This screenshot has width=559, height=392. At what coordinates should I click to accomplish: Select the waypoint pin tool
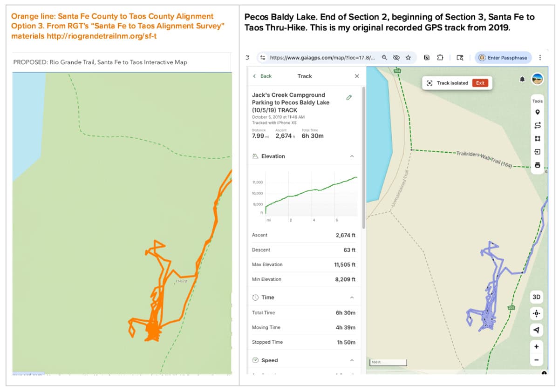pos(537,112)
